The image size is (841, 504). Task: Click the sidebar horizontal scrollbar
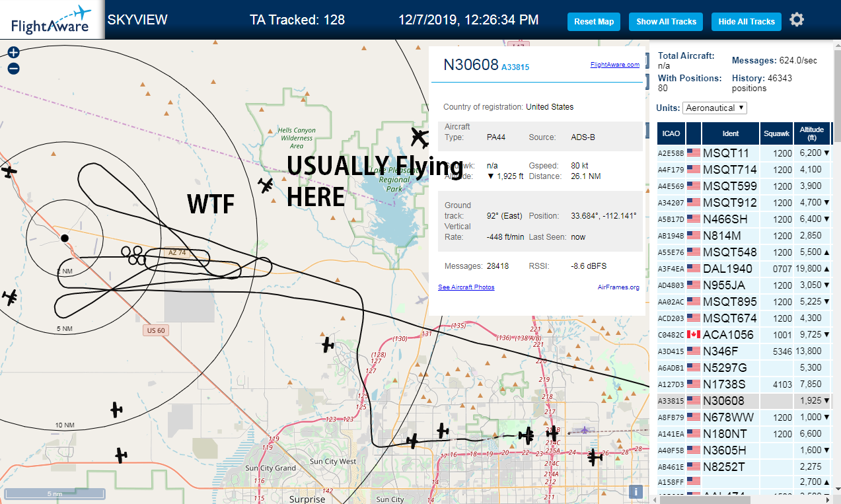coord(705,499)
